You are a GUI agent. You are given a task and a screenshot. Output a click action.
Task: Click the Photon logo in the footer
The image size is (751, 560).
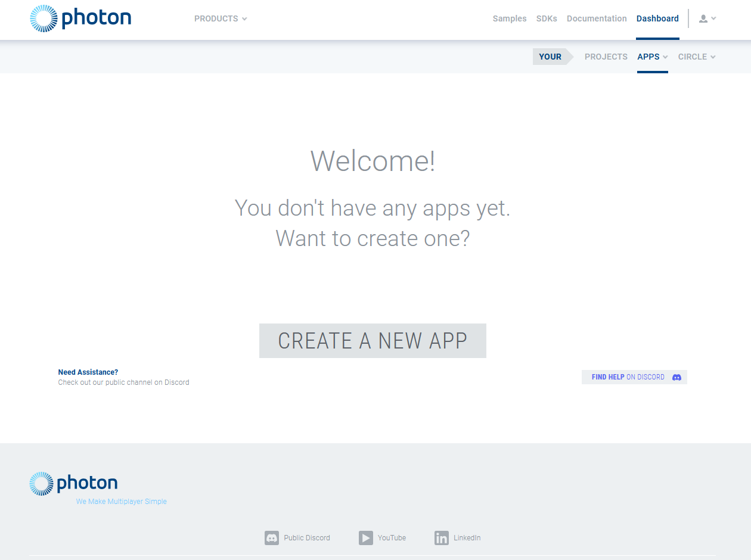click(73, 483)
